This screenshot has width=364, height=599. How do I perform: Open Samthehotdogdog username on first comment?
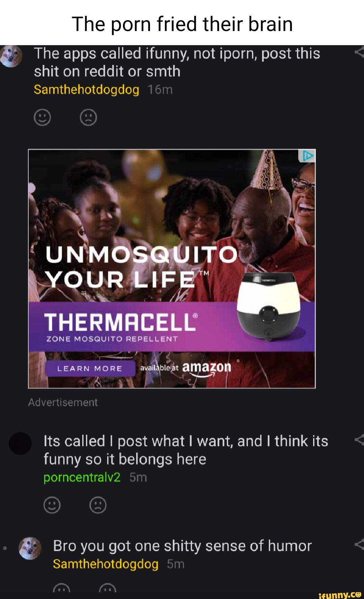coord(87,90)
